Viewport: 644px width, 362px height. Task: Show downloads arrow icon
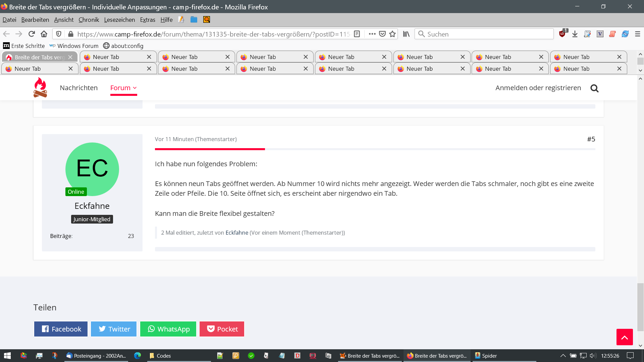click(x=575, y=34)
